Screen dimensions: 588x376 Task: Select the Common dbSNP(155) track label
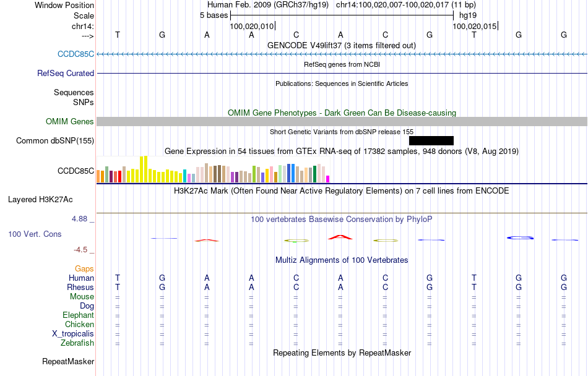click(x=54, y=140)
